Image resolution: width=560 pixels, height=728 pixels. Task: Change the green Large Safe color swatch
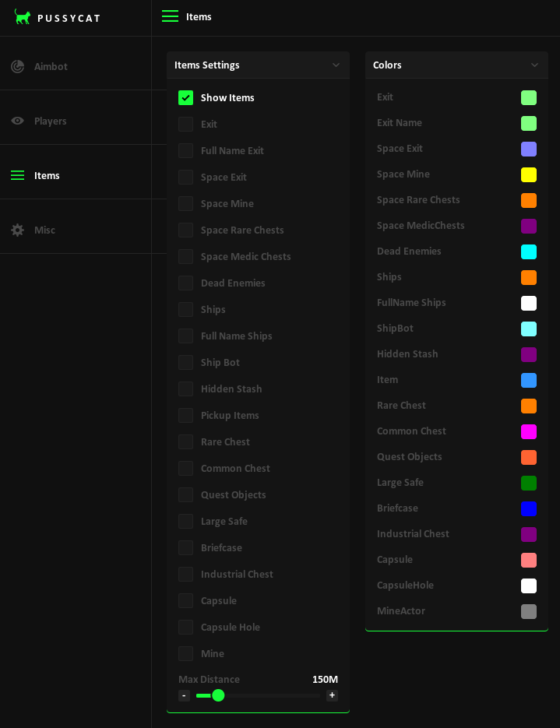tap(529, 483)
